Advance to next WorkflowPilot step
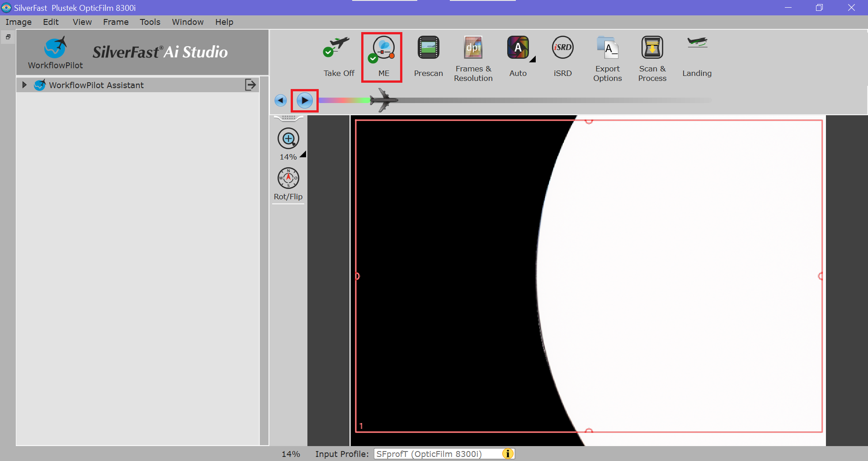 [305, 100]
